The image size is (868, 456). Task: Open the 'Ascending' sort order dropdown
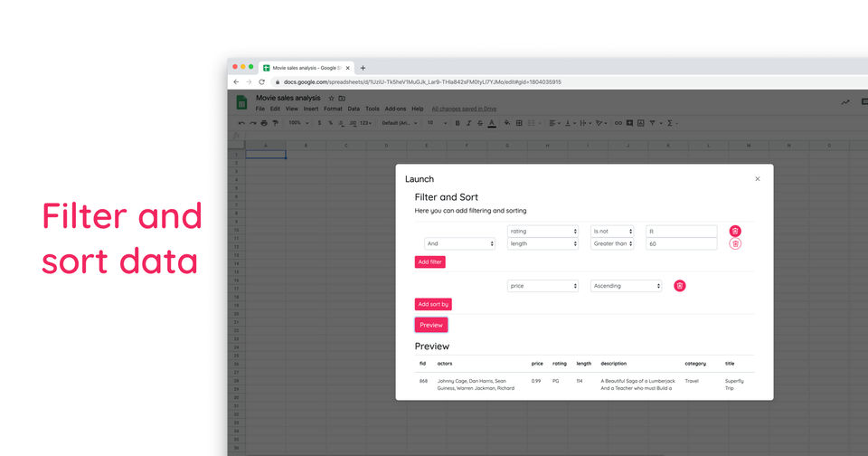coord(626,286)
